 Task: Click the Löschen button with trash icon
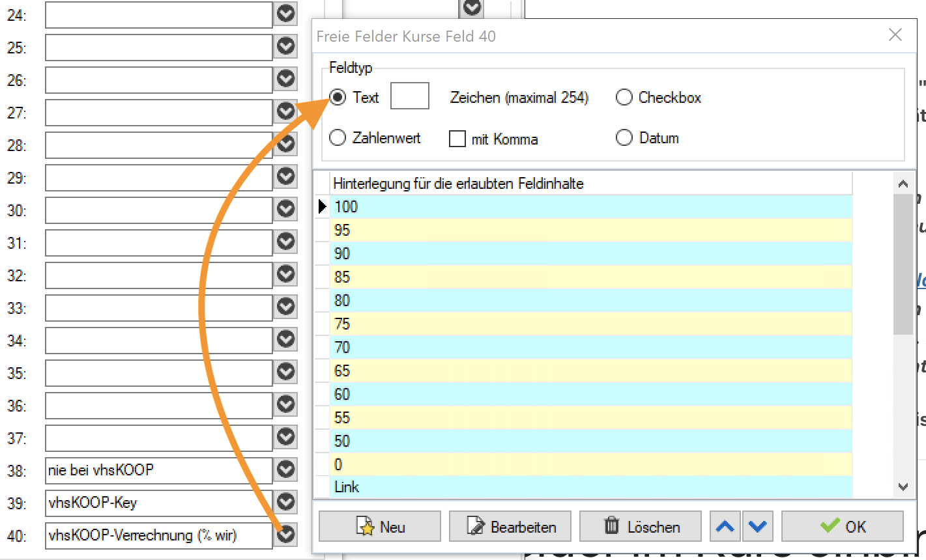640,526
